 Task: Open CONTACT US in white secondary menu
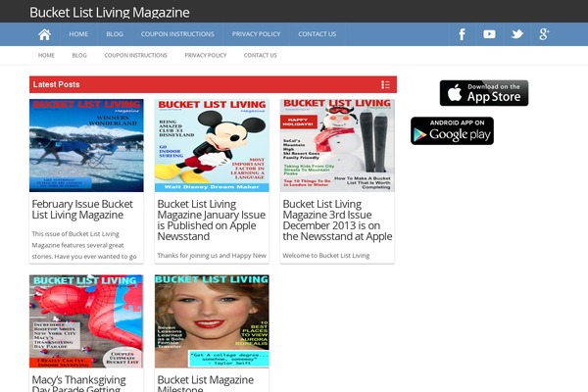(261, 56)
